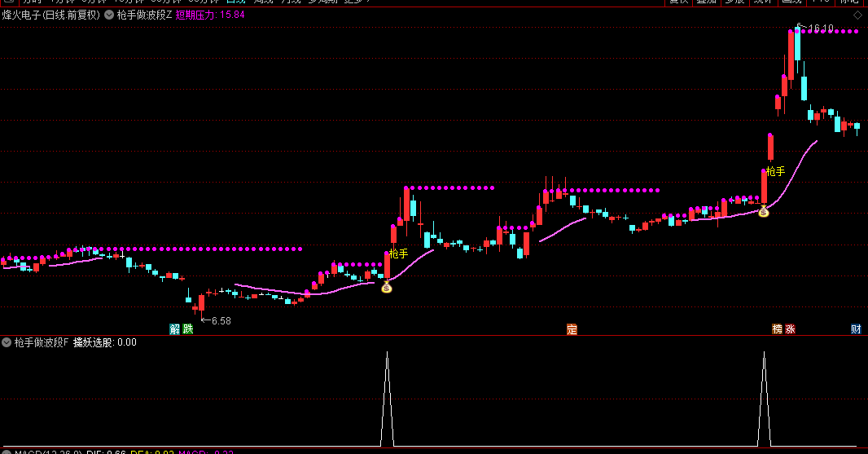Click the money bag signal below first 枪手

click(x=387, y=287)
